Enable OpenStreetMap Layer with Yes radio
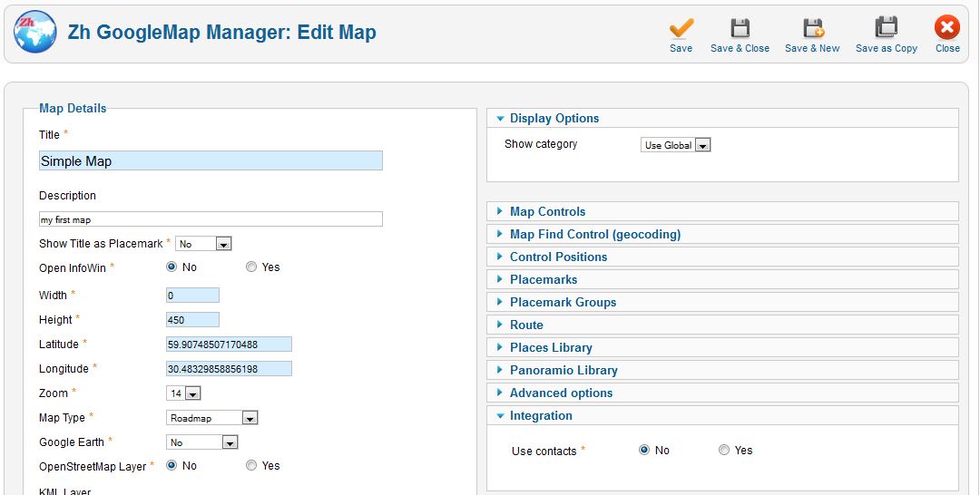 (x=251, y=466)
